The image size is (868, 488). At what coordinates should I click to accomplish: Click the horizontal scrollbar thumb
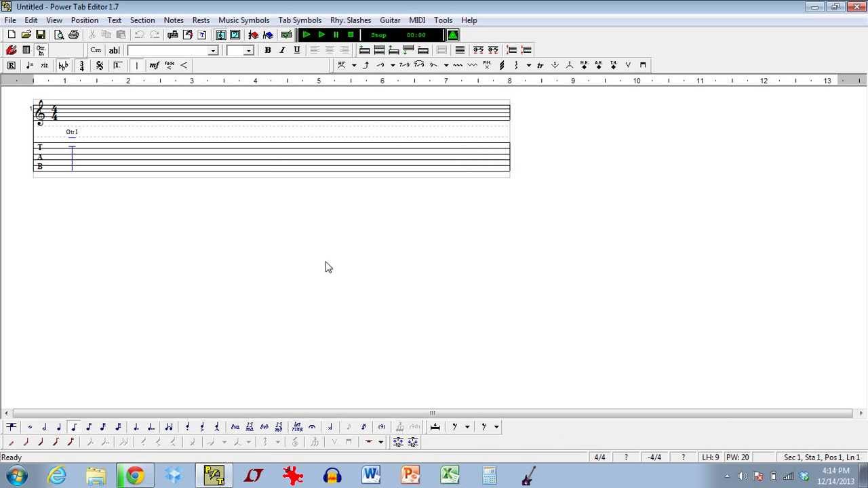coord(432,413)
